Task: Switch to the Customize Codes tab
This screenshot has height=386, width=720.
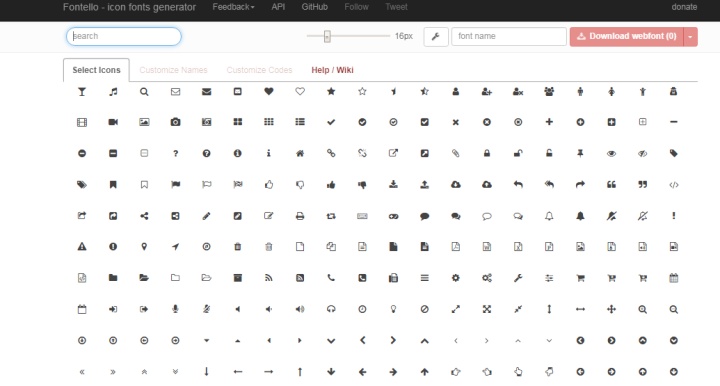Action: tap(259, 70)
